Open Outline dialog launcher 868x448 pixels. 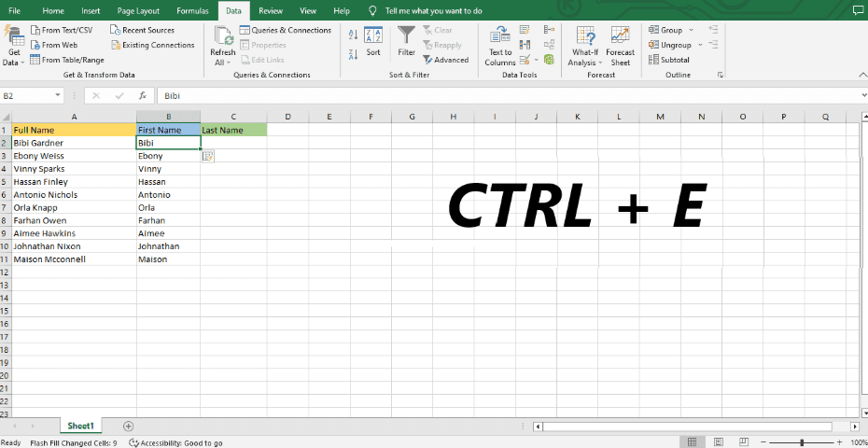[x=721, y=75]
